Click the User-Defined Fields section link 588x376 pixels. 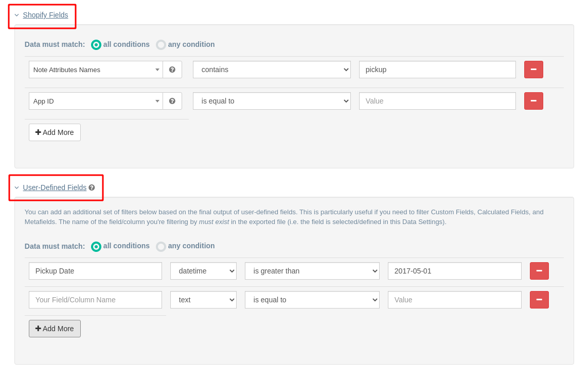coord(55,187)
